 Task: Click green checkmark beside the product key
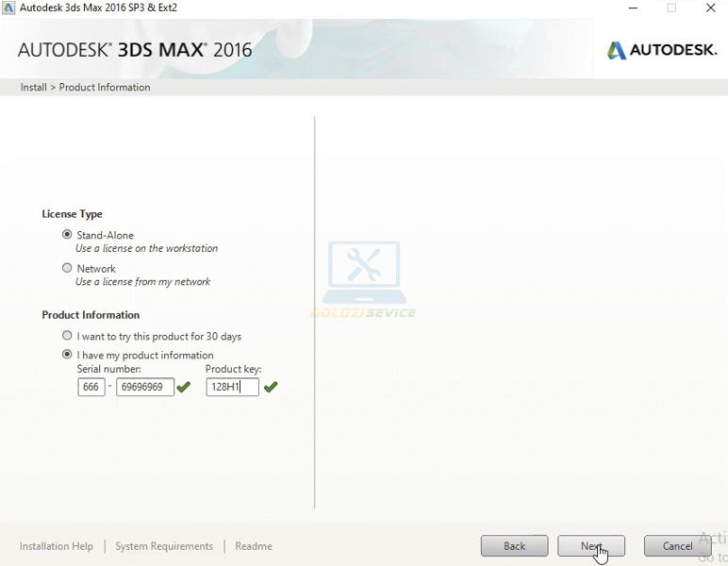point(271,387)
